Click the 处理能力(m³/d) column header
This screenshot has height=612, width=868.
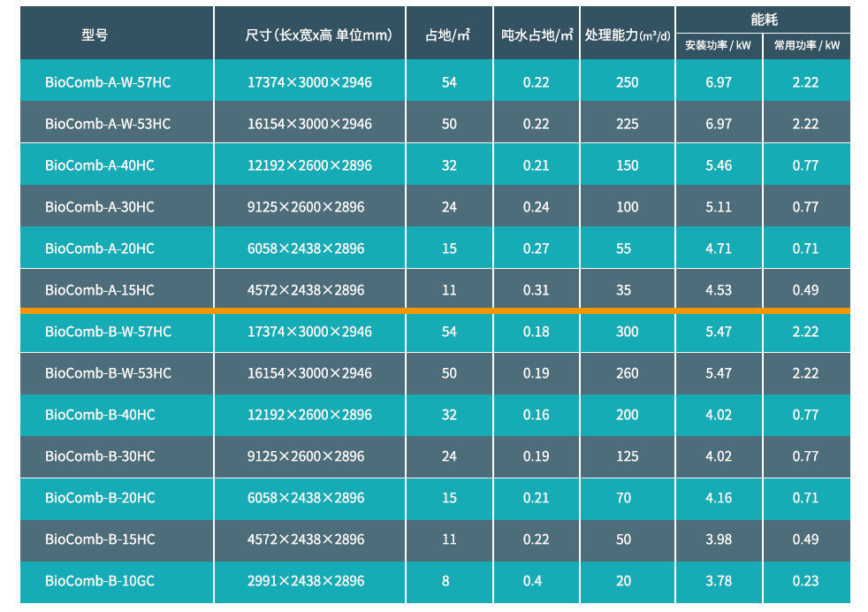tap(628, 35)
